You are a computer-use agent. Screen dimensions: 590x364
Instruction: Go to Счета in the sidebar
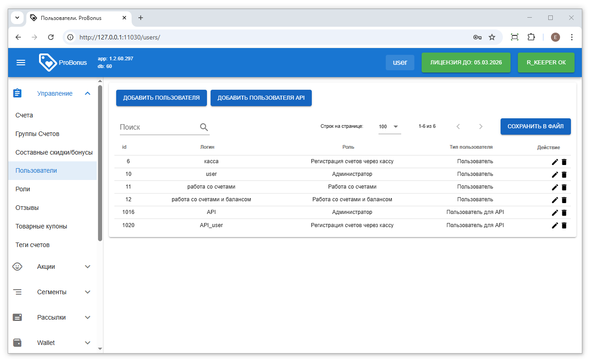[x=24, y=115]
